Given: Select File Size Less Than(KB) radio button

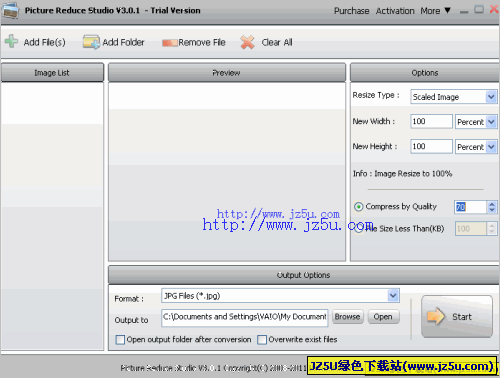Looking at the screenshot, I should [x=358, y=228].
